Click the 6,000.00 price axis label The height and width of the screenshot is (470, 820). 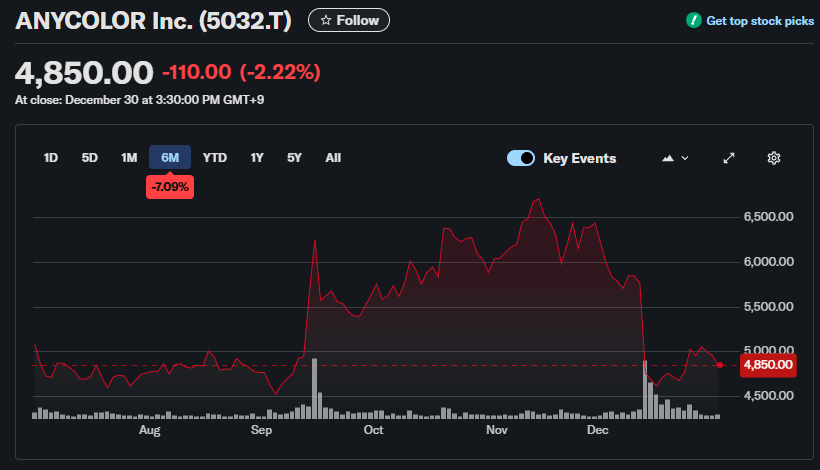[769, 262]
